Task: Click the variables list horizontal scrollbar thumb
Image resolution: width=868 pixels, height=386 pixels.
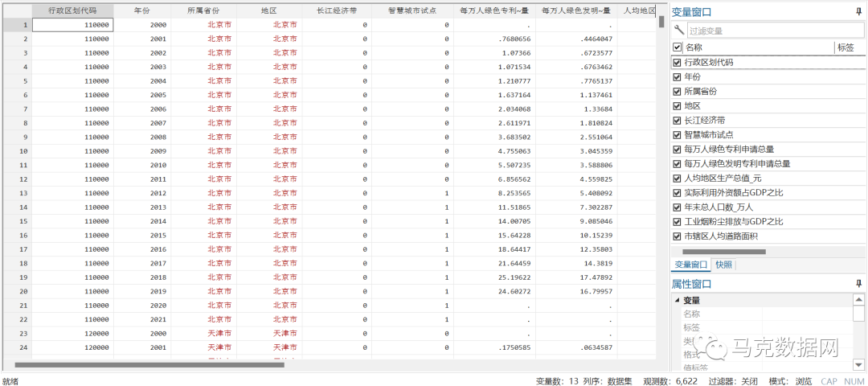Action: [724, 252]
